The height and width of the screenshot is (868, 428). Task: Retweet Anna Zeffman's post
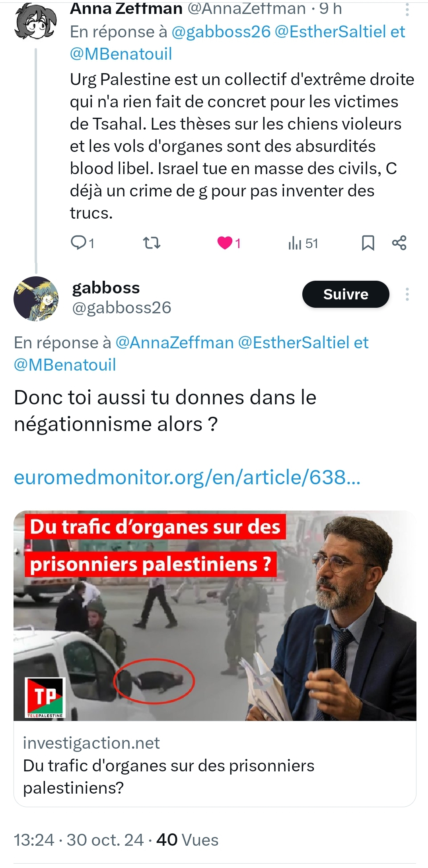click(152, 243)
